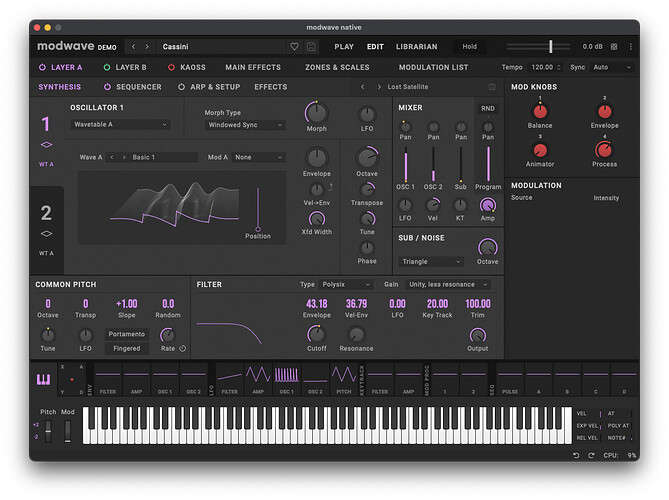Image resolution: width=669 pixels, height=500 pixels.
Task: Open the ZONES & SCALES tab
Action: pyautogui.click(x=337, y=67)
